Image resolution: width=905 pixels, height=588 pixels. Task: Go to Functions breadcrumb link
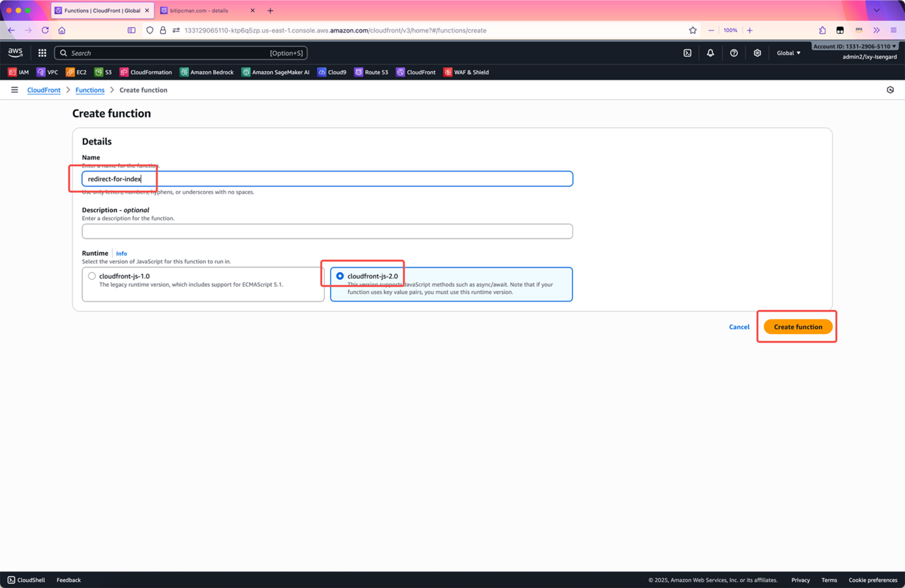(90, 90)
